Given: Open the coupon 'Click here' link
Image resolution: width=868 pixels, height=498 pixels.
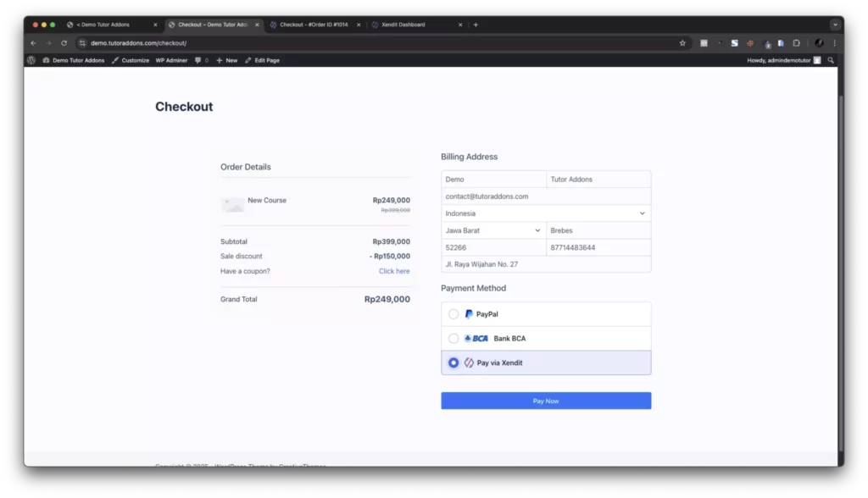Looking at the screenshot, I should tap(394, 271).
